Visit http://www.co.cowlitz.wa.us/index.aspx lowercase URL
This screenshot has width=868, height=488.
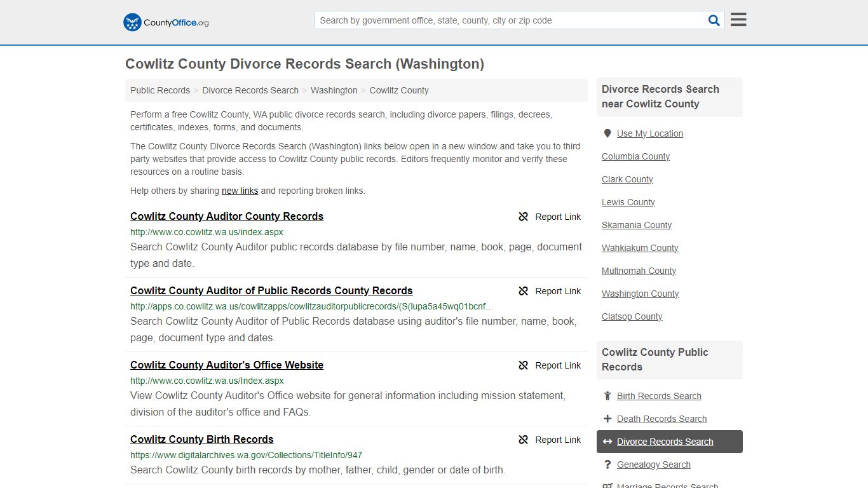207,232
